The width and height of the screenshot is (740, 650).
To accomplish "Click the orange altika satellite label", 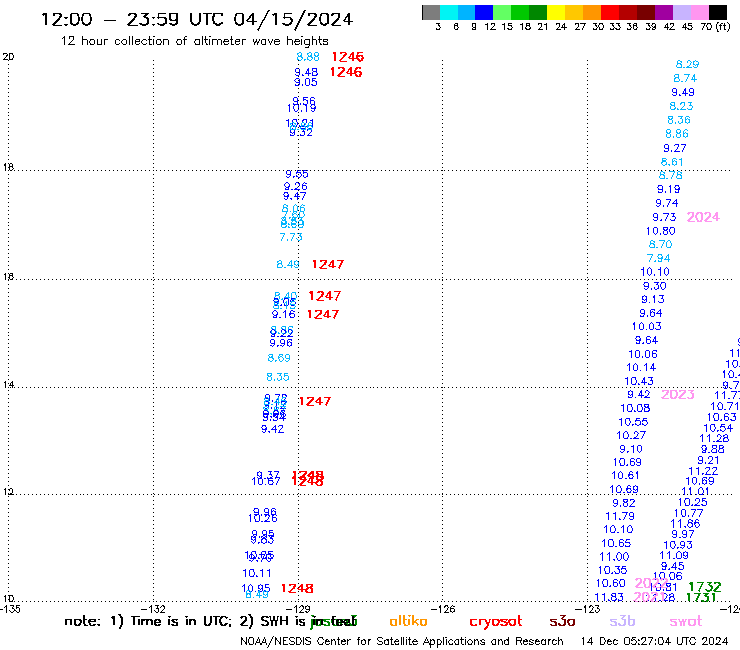I will 408,621.
